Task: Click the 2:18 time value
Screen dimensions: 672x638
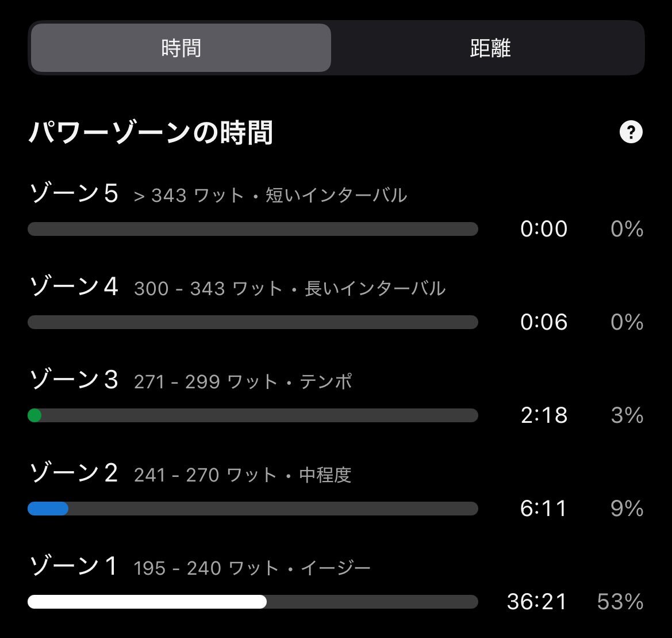Action: (544, 415)
